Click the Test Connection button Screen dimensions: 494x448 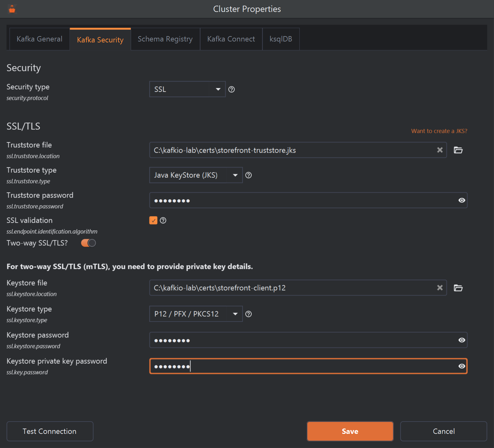click(x=50, y=431)
